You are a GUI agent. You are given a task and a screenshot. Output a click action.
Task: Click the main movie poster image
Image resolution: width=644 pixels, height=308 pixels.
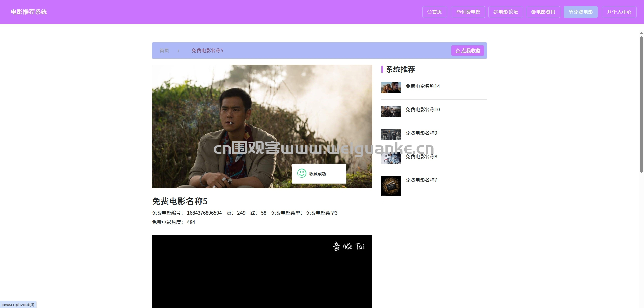(262, 126)
